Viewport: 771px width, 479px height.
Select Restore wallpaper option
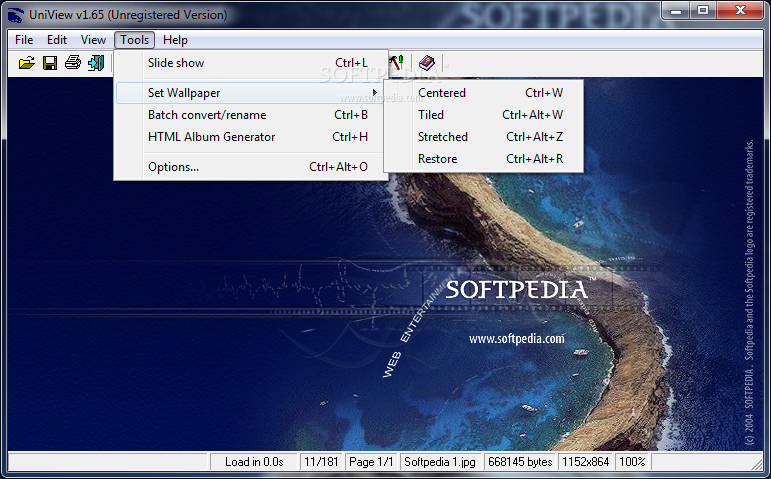pyautogui.click(x=484, y=159)
